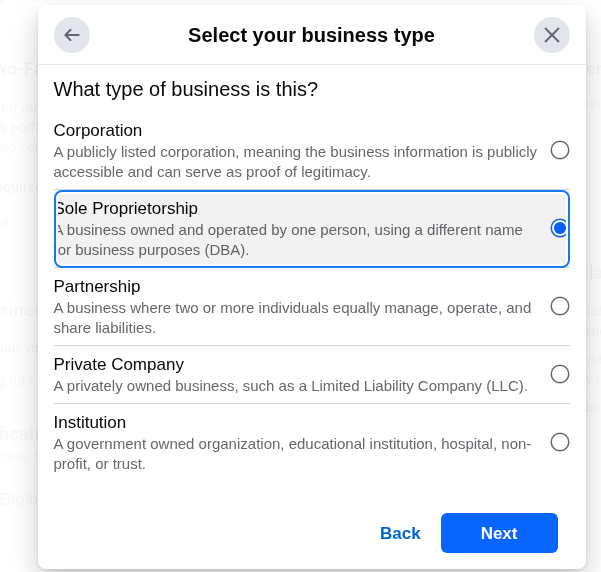Viewport: 601px width, 572px height.
Task: Click the Corporation option title
Action: pos(98,130)
